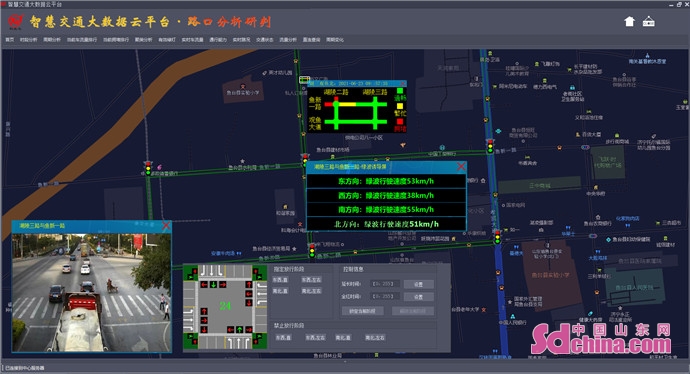
Task: Select the traffic light below the green wave panel
Action: click(312, 250)
